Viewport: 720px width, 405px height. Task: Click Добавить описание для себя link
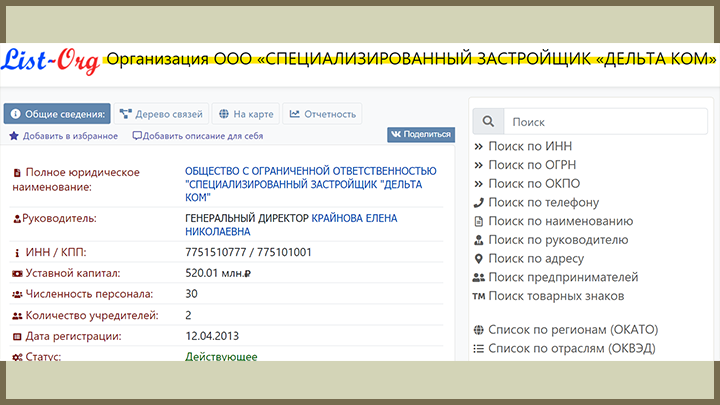pyautogui.click(x=202, y=136)
